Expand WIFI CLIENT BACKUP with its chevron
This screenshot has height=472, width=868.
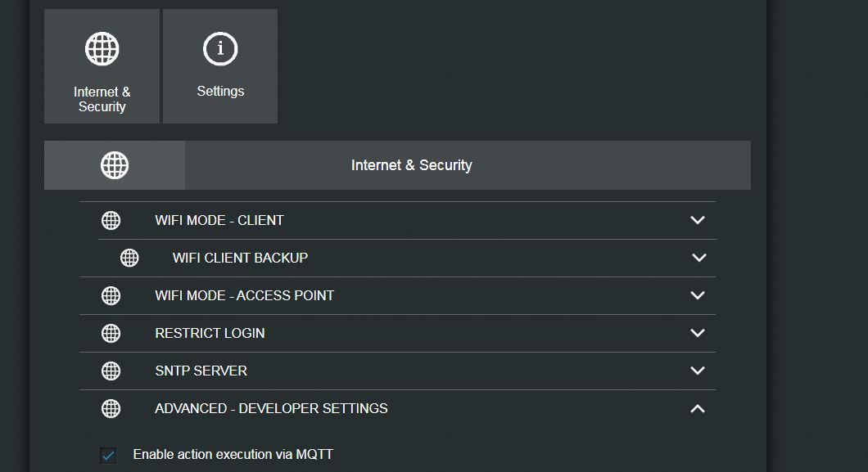[x=699, y=258]
